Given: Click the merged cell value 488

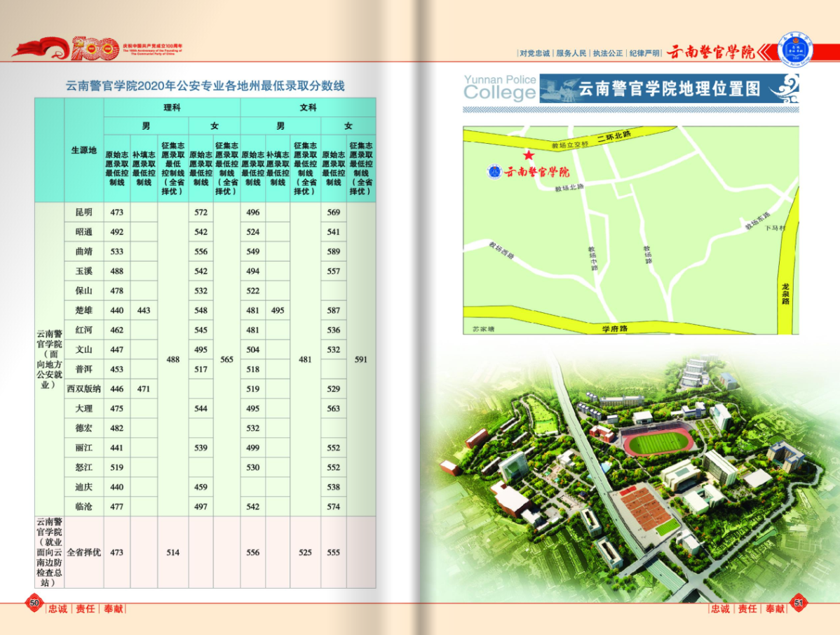Looking at the screenshot, I should (x=173, y=359).
